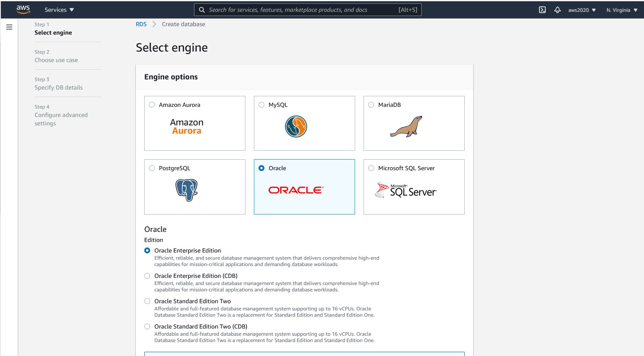Click the PostgreSQL elephant logo
644x356 pixels.
(186, 190)
